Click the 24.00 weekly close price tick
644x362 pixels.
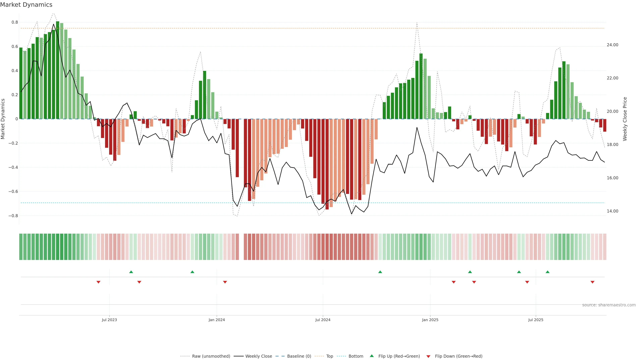pyautogui.click(x=612, y=45)
